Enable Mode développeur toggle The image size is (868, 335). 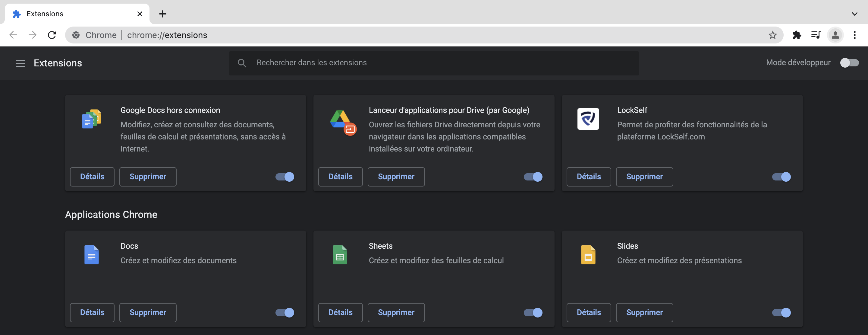coord(849,63)
